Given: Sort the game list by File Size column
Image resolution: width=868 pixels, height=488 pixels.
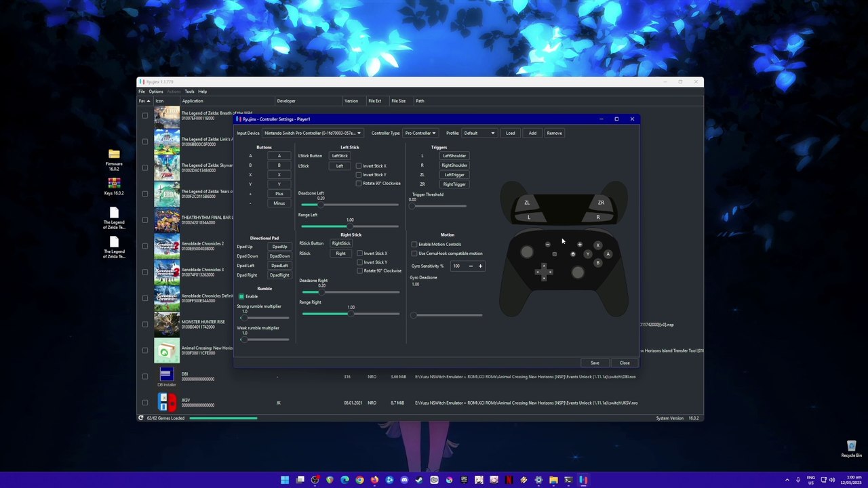Looking at the screenshot, I should click(x=399, y=101).
